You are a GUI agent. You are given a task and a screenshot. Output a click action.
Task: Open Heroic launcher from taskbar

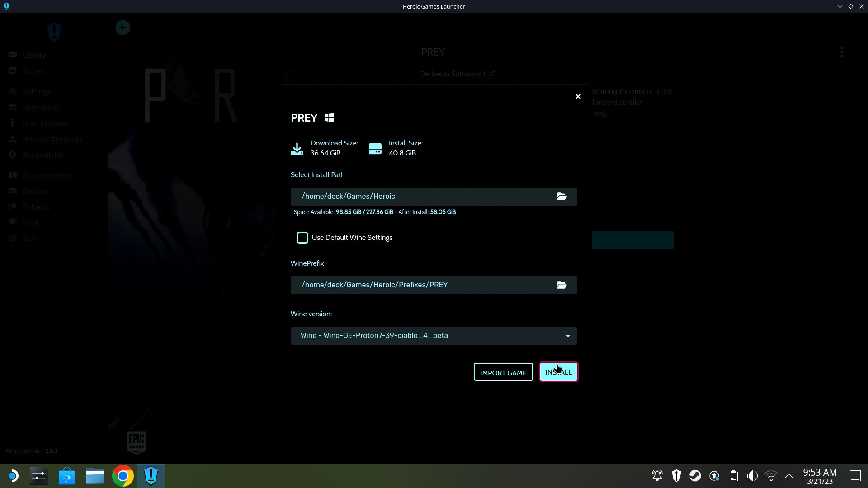(x=151, y=476)
